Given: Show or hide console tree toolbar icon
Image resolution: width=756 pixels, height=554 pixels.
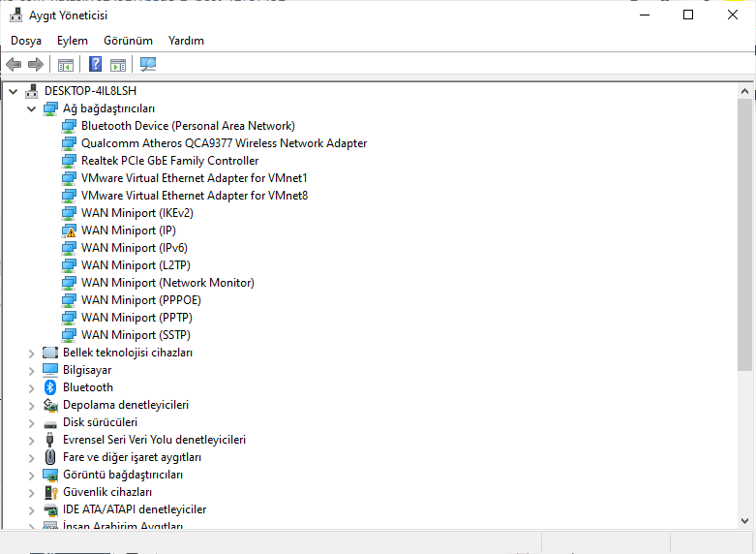Looking at the screenshot, I should click(x=65, y=64).
